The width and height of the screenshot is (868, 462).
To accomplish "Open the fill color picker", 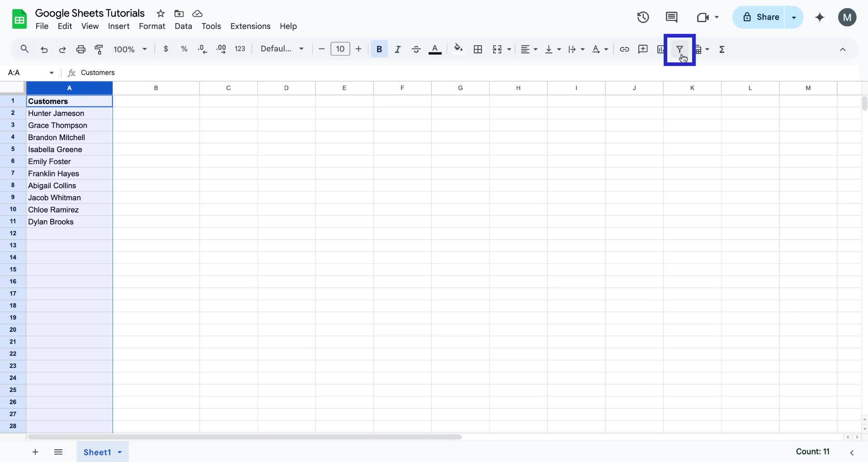I will point(458,49).
